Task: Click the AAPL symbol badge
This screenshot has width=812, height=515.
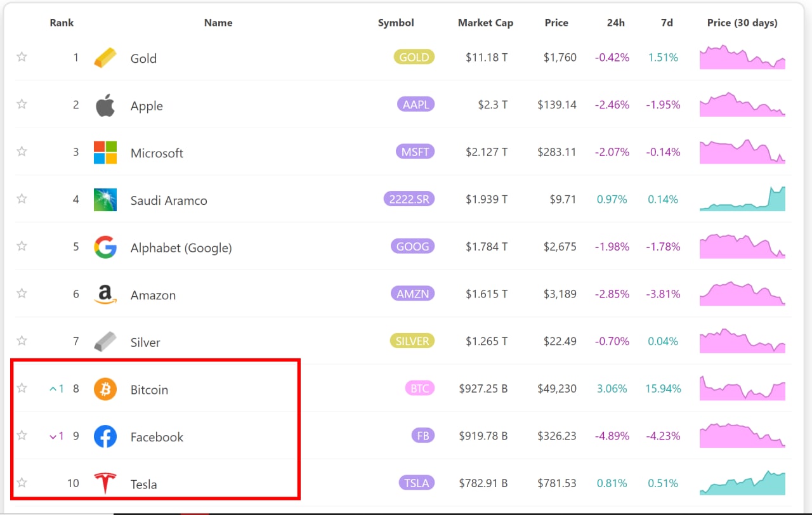Action: tap(416, 105)
